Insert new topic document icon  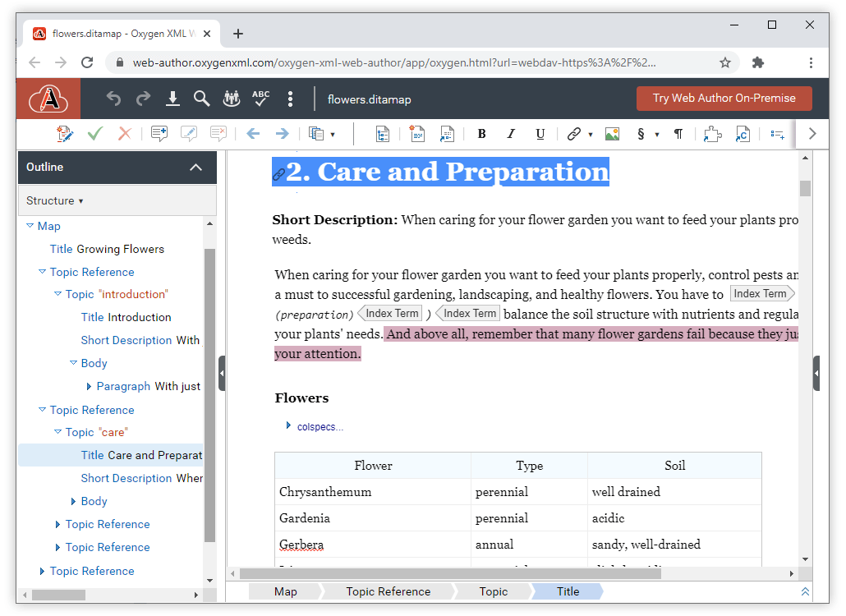coord(417,134)
